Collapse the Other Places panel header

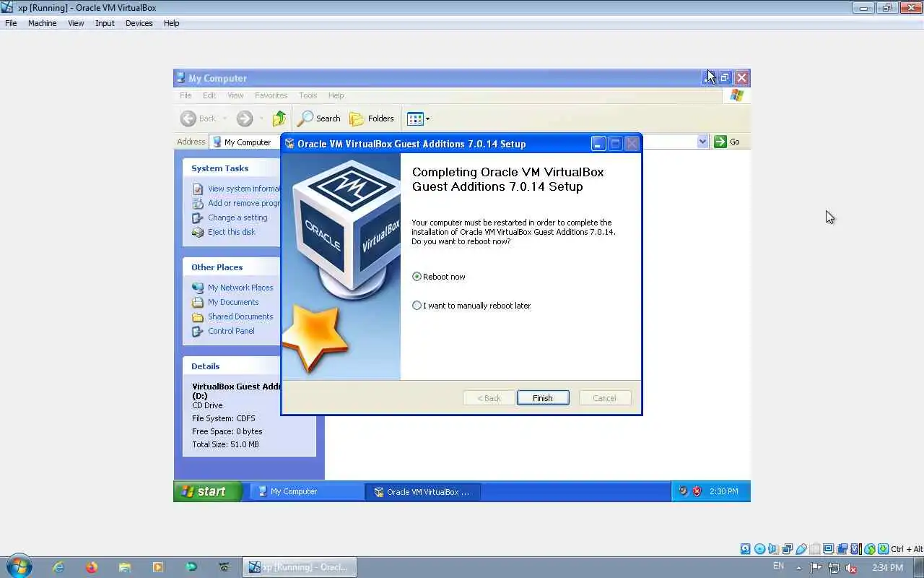(x=232, y=267)
